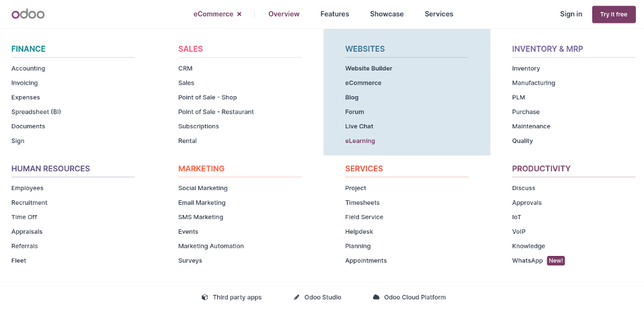Select the eLearning link under Websites

tap(360, 141)
